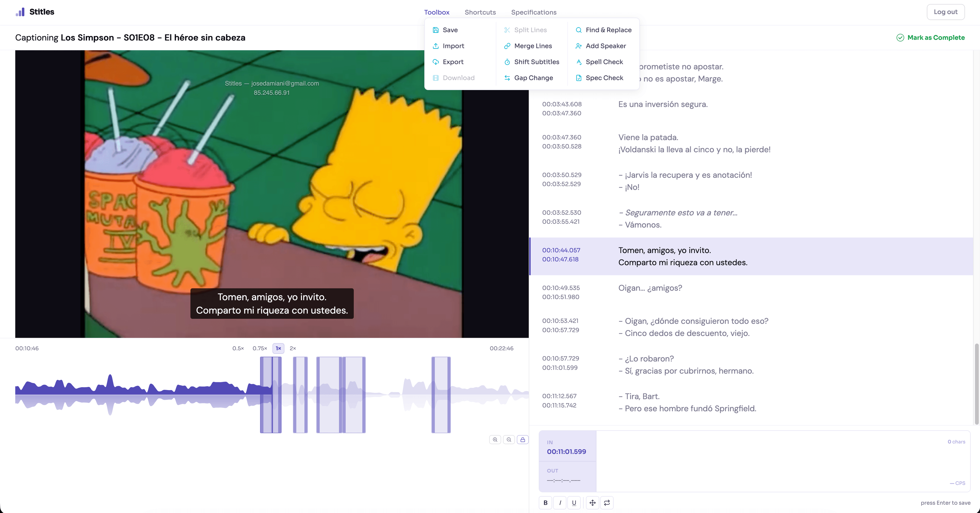Select 1× playback speed
Image resolution: width=980 pixels, height=513 pixels.
[x=278, y=348]
